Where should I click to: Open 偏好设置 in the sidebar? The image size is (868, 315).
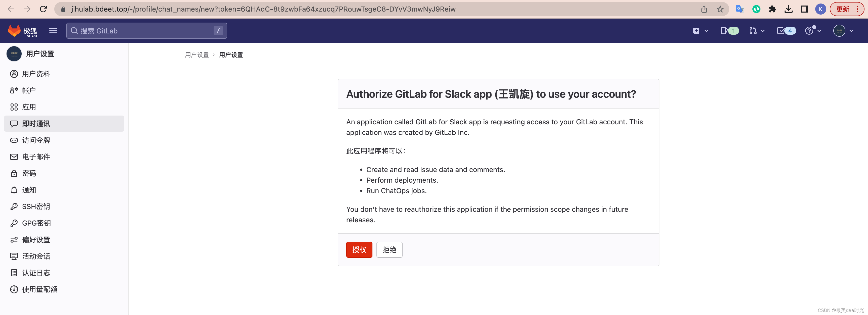pyautogui.click(x=64, y=240)
